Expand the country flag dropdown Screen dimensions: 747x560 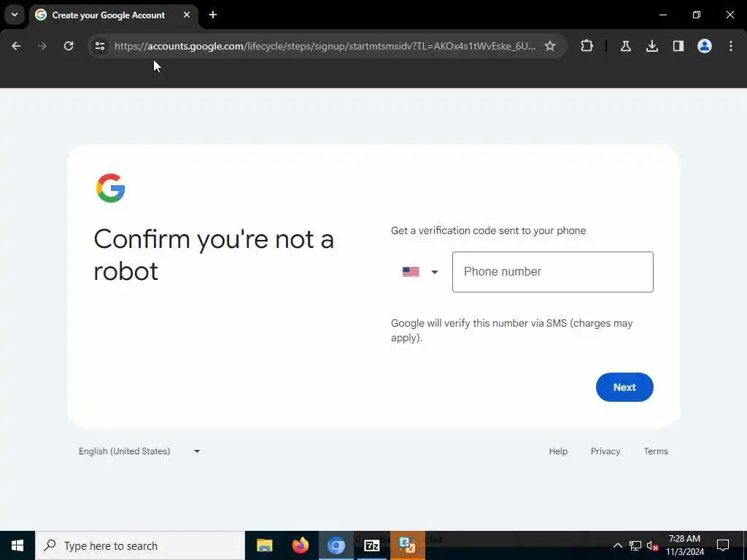[x=419, y=272]
